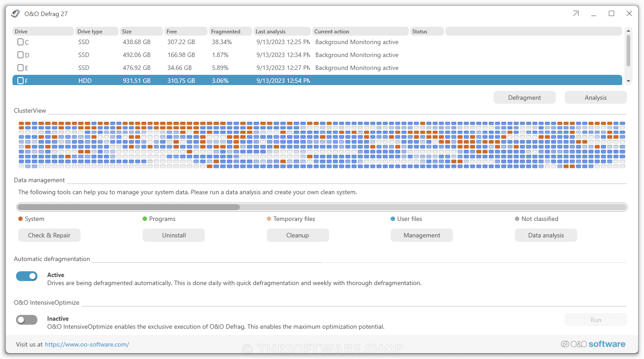Check the box for drive E

pos(20,68)
